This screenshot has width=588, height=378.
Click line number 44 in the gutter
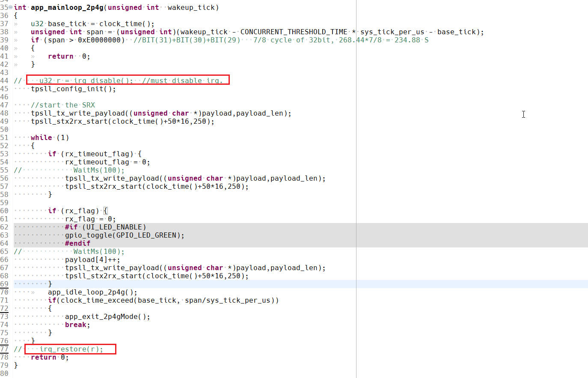(4, 81)
